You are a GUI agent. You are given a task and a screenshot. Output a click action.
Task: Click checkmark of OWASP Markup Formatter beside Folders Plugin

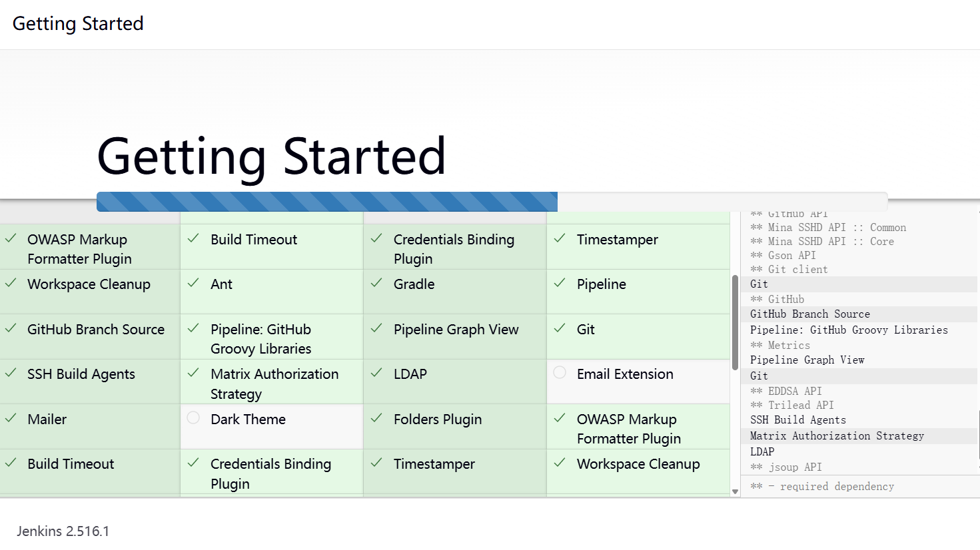point(560,418)
